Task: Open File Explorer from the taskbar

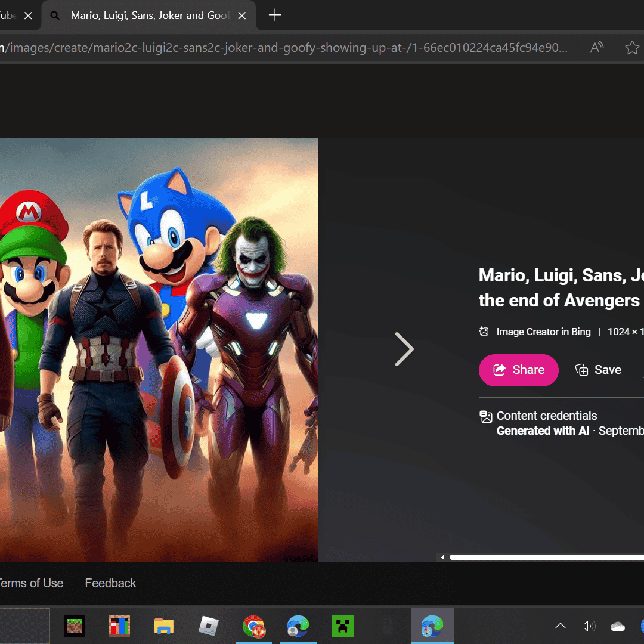Action: 163,626
